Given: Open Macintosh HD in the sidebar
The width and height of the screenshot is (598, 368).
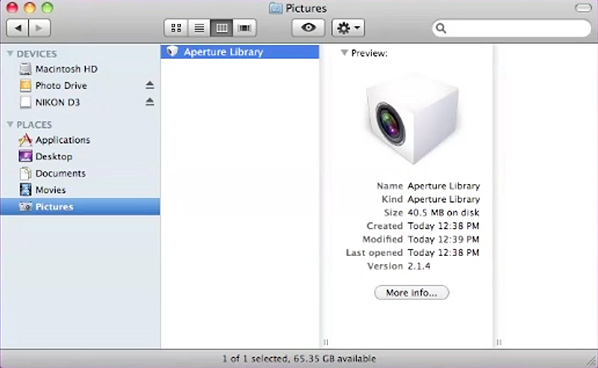Looking at the screenshot, I should pos(80,69).
